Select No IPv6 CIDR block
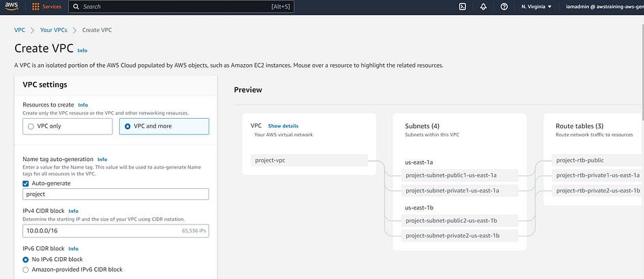 point(26,259)
